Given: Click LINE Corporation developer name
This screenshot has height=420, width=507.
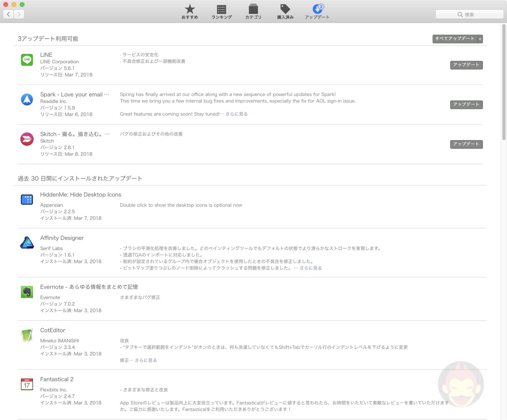Looking at the screenshot, I should click(x=60, y=62).
